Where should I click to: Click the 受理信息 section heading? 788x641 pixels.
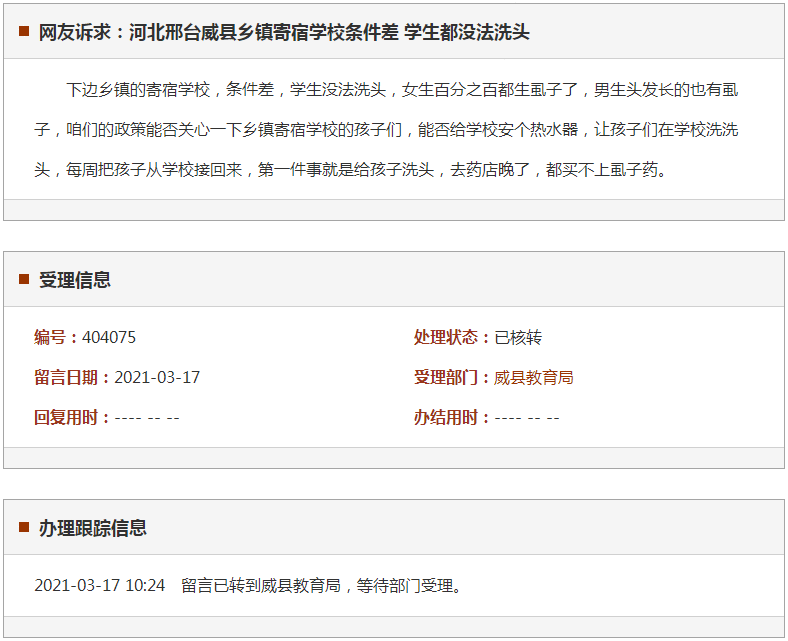point(75,280)
